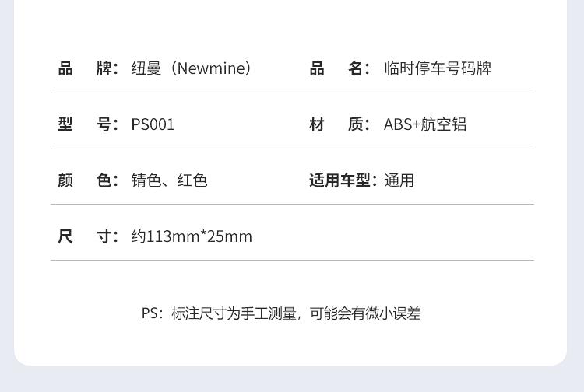Select the dimensions 约113mm*25mm

192,236
